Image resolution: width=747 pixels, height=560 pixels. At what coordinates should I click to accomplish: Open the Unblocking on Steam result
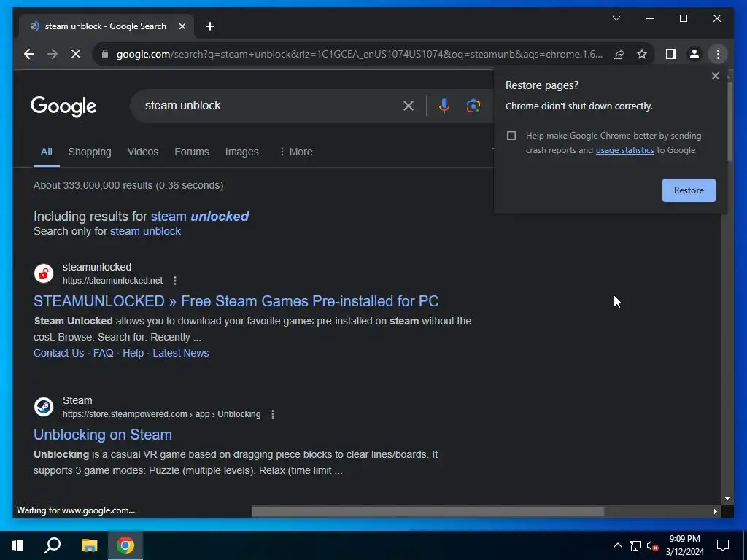[102, 435]
